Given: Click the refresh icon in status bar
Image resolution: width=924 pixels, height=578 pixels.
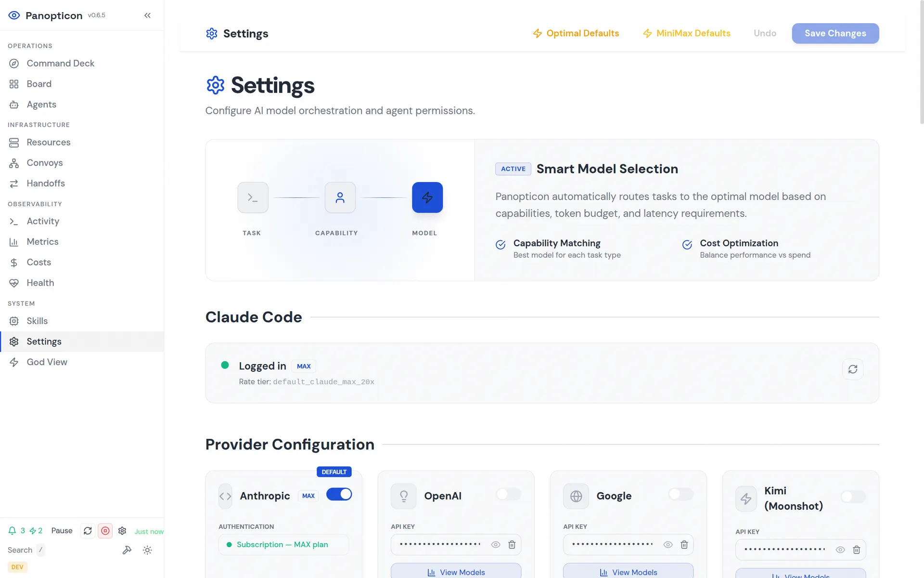Looking at the screenshot, I should tap(88, 531).
